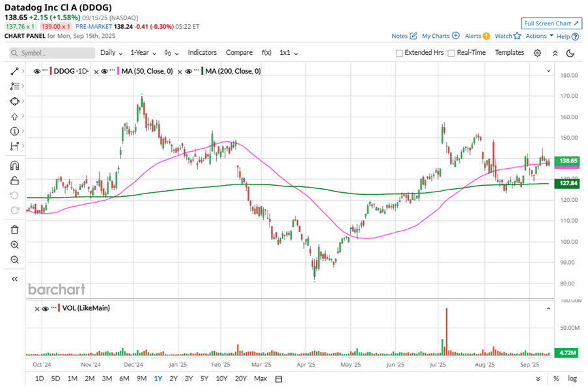588x389 pixels.
Task: Open the f(x) expressions menu
Action: point(266,53)
